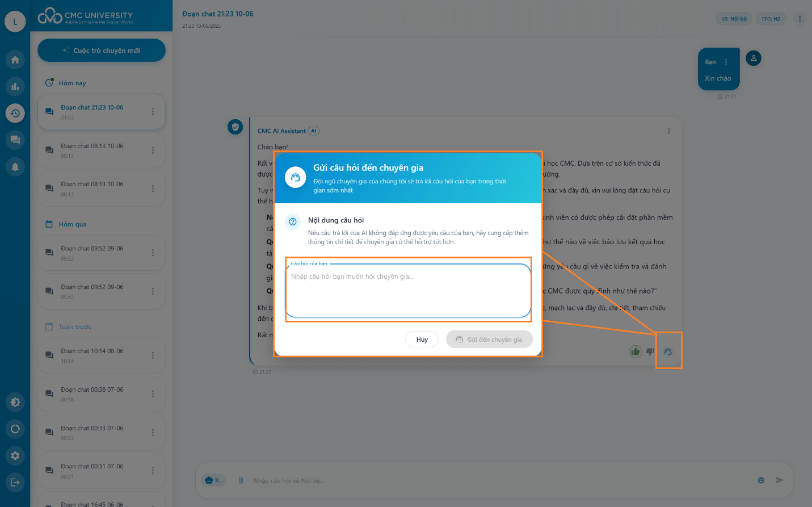The image size is (812, 507).
Task: Click the paperclip attachment icon
Action: click(x=241, y=480)
